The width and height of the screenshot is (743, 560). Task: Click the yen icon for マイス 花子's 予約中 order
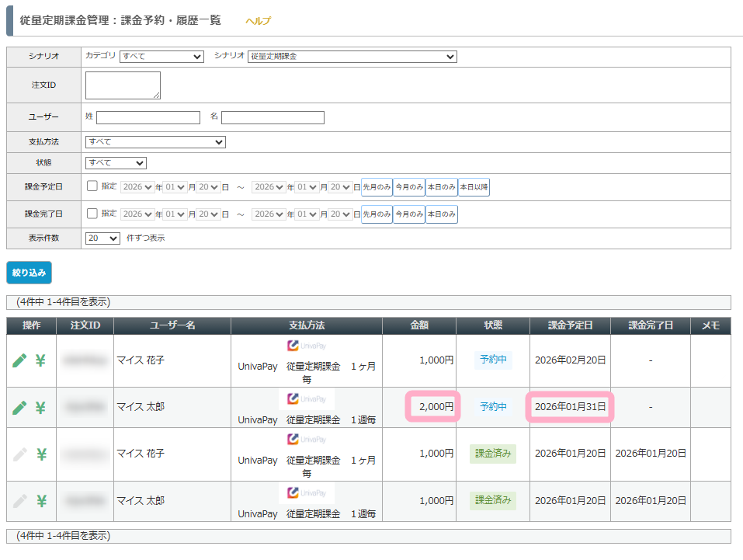coord(41,360)
